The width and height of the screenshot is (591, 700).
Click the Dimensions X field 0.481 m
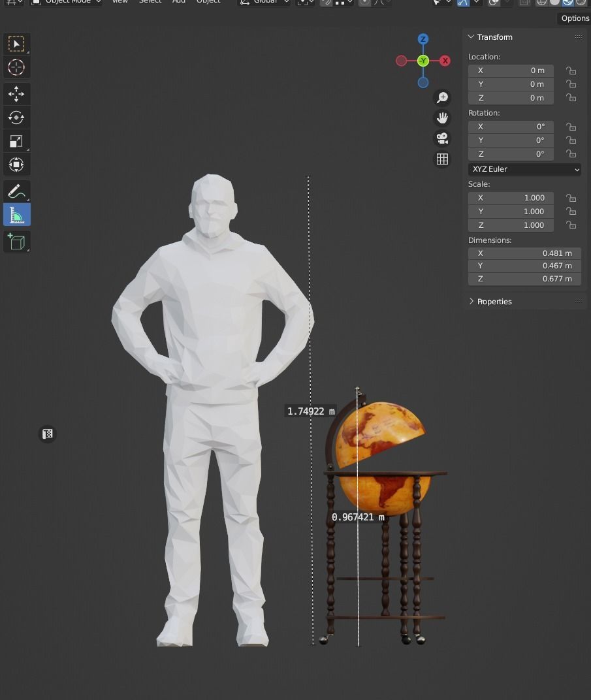pos(524,253)
